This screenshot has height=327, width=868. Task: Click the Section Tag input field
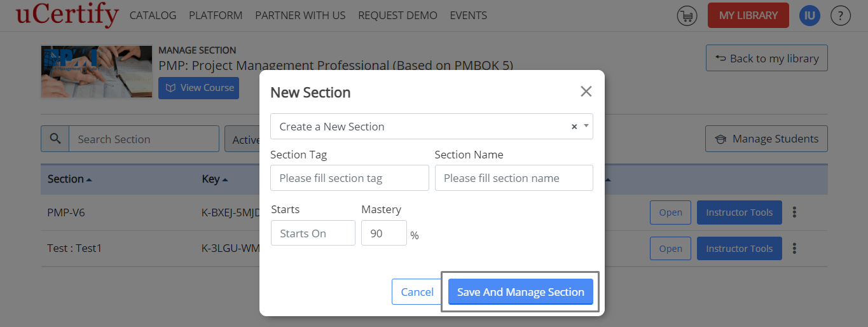pyautogui.click(x=350, y=178)
